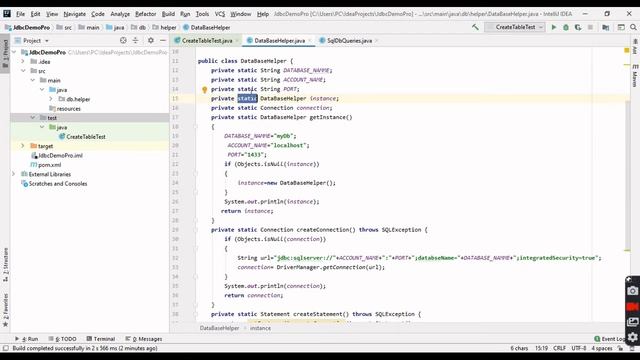Open the Build menu
The height and width of the screenshot is (360, 640).
168,14
